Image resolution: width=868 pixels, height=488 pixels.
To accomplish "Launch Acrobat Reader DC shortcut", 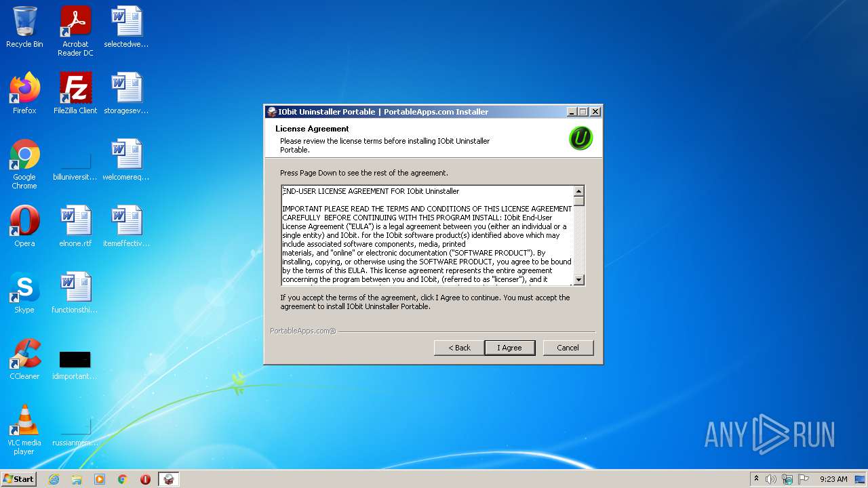I will click(75, 30).
